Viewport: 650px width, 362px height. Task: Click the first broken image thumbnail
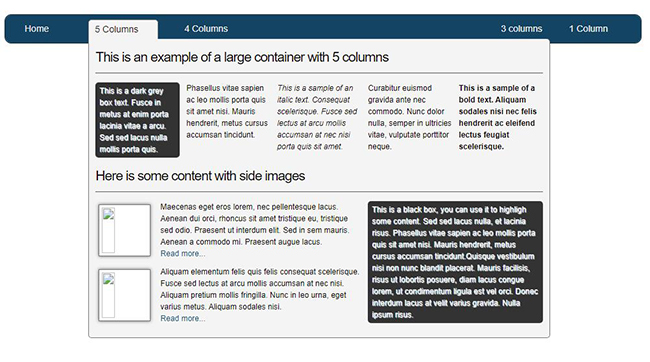point(124,230)
